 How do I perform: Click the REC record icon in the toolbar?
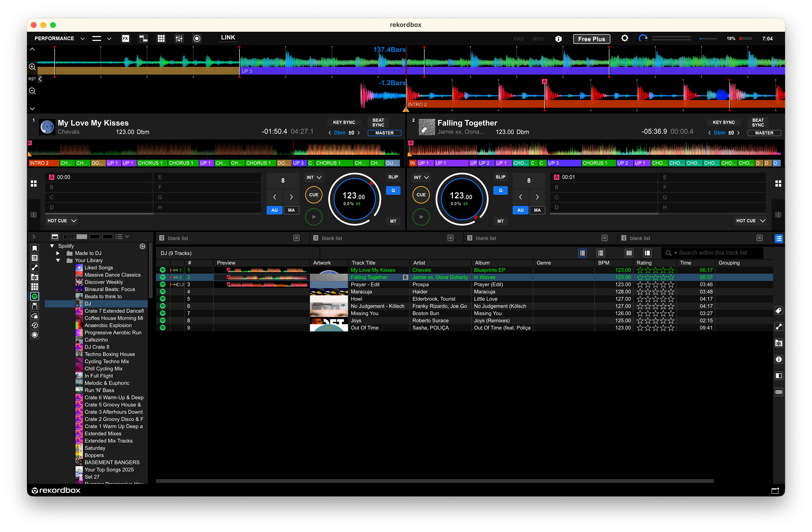pos(197,38)
